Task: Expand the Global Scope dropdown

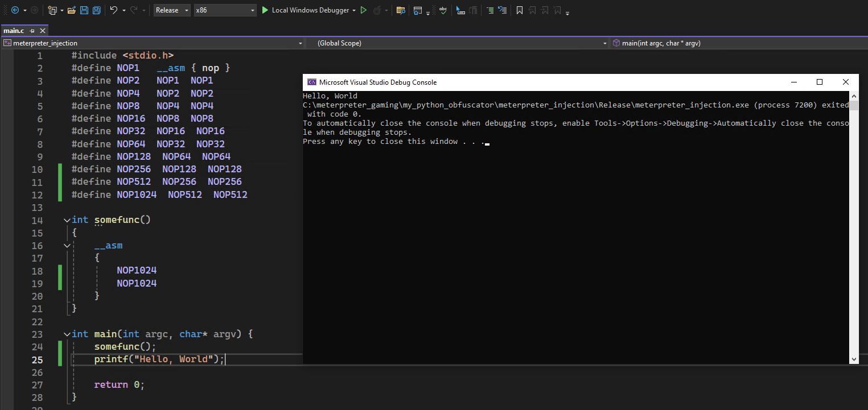Action: pyautogui.click(x=604, y=43)
